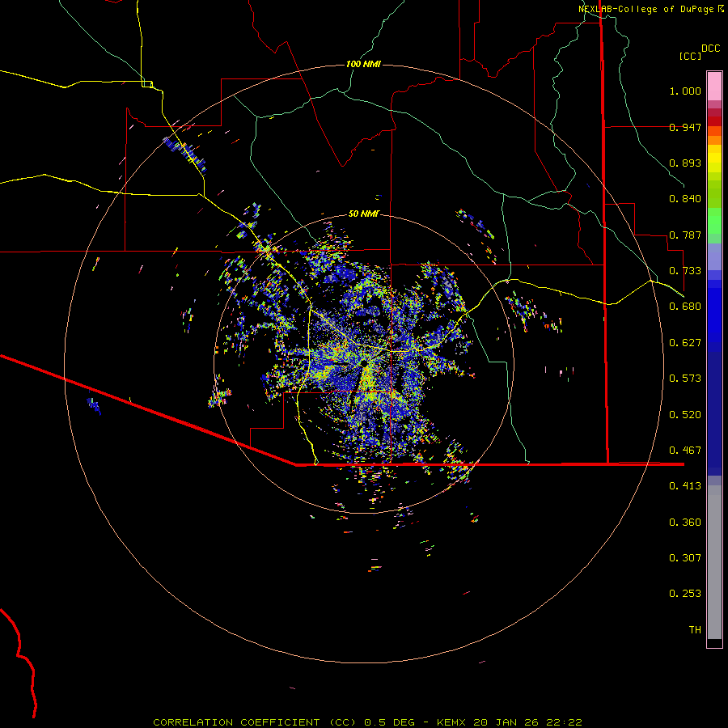The image size is (728, 728).
Task: Click the DCC label above the color scale
Action: click(711, 49)
